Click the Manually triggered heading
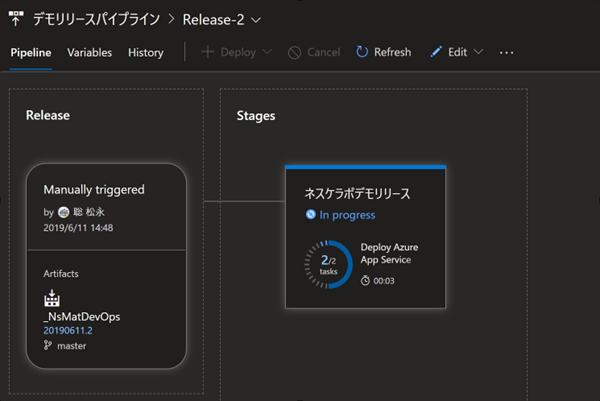The height and width of the screenshot is (401, 600). click(x=94, y=190)
